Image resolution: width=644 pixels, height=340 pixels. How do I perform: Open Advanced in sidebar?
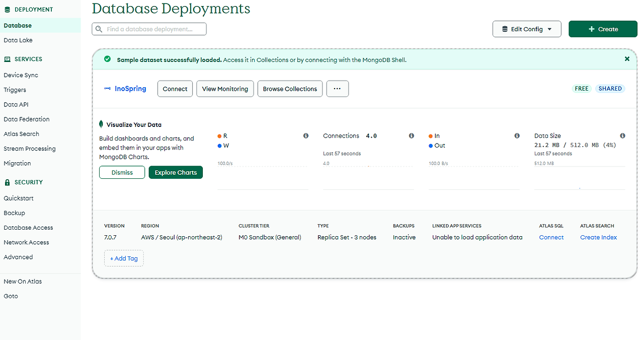coord(18,257)
